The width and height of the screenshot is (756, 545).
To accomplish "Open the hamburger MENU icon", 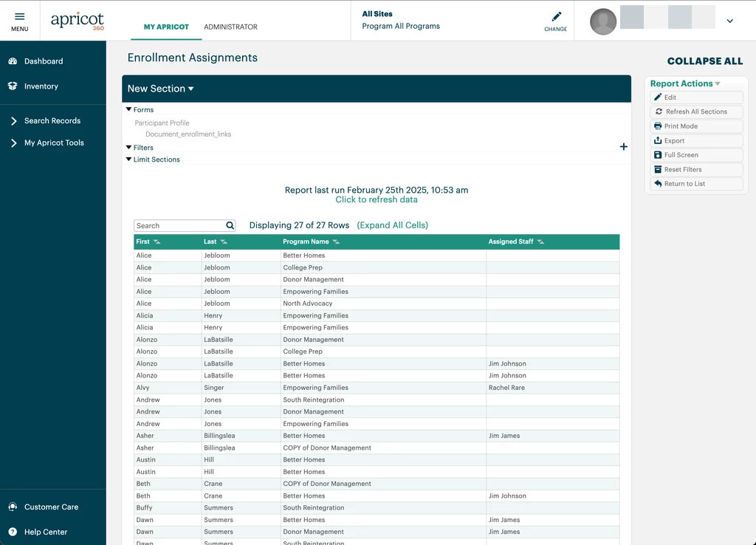I will click(x=19, y=17).
